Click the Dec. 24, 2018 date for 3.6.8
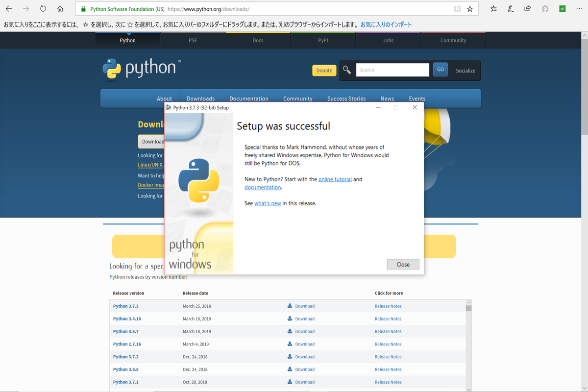The width and height of the screenshot is (588, 392). click(195, 370)
